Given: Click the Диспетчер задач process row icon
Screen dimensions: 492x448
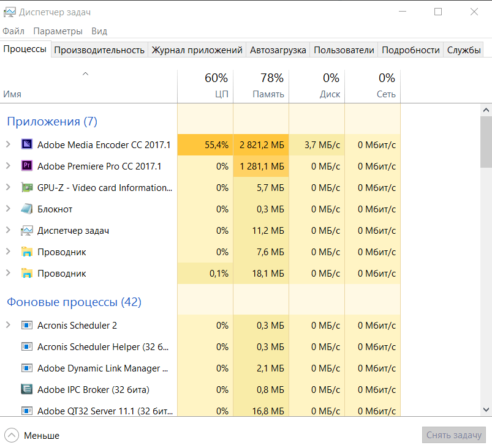Looking at the screenshot, I should (26, 230).
